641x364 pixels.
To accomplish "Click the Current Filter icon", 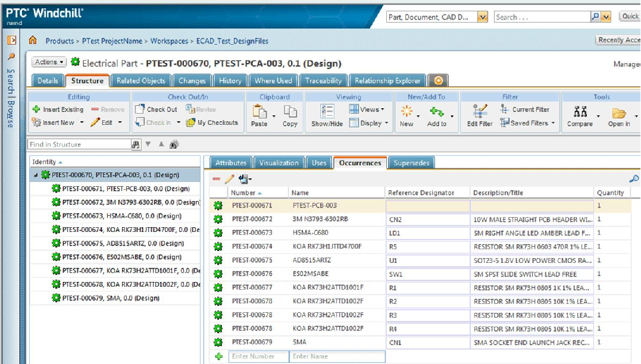I will tap(504, 109).
